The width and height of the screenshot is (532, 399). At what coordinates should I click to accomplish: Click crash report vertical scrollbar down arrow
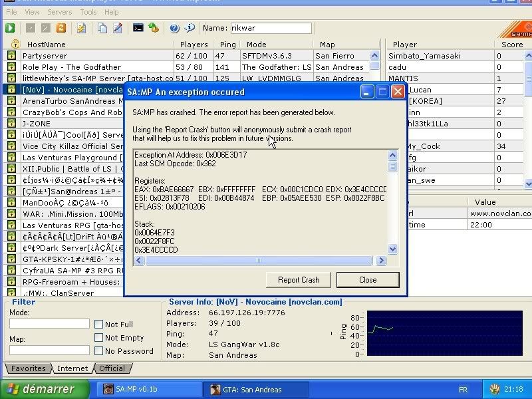[392, 249]
